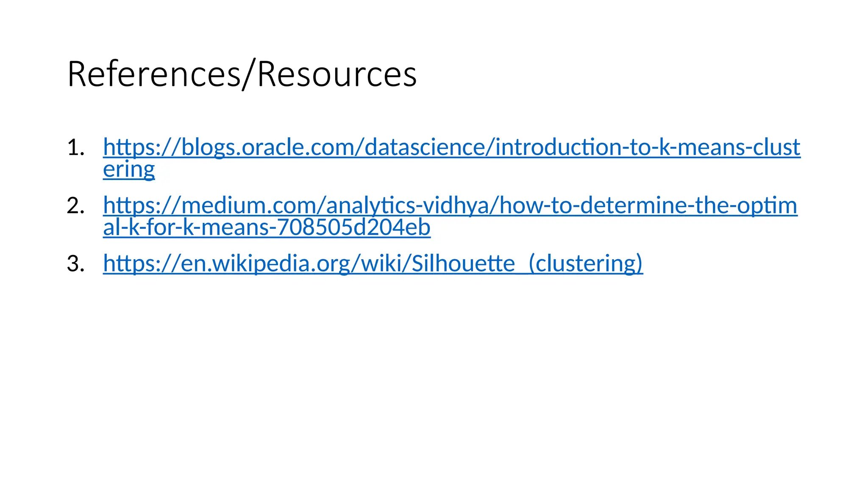This screenshot has width=868, height=488.
Task: Click the wrapped 'ering' link text
Action: [x=129, y=169]
